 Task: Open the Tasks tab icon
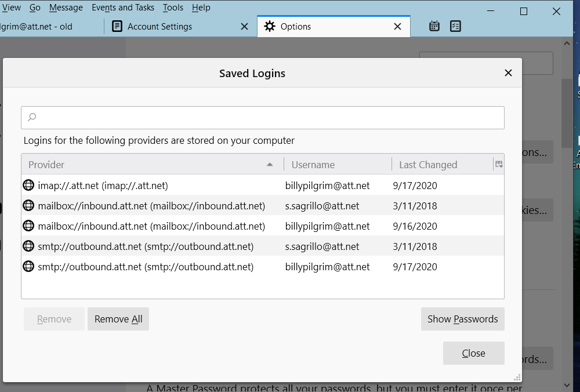click(455, 26)
